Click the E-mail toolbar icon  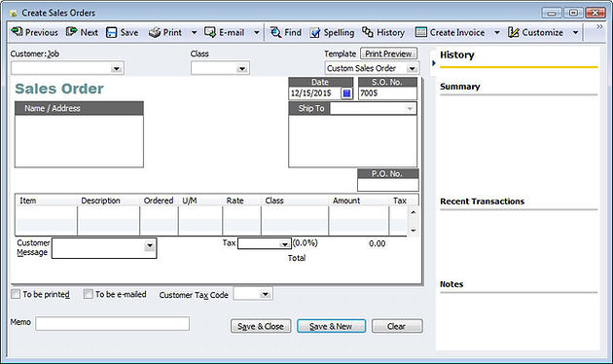(x=210, y=32)
